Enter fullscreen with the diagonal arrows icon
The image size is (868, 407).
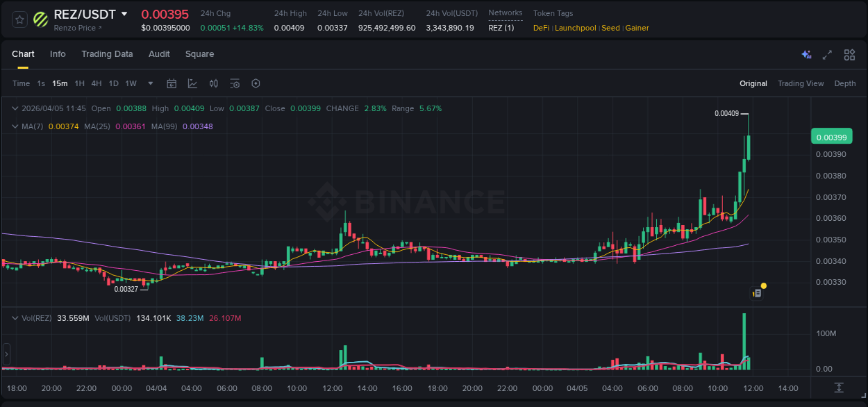(x=827, y=54)
